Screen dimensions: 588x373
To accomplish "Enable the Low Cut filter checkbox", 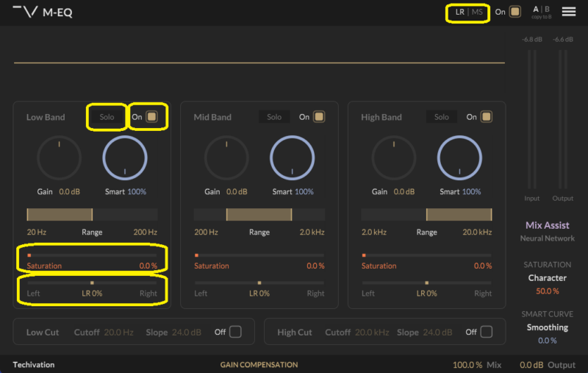I will (235, 332).
